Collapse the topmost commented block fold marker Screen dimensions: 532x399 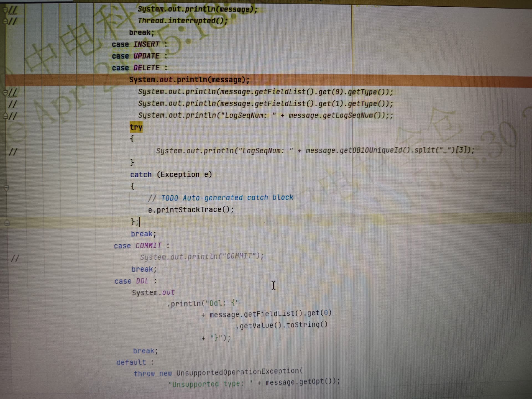(x=5, y=10)
